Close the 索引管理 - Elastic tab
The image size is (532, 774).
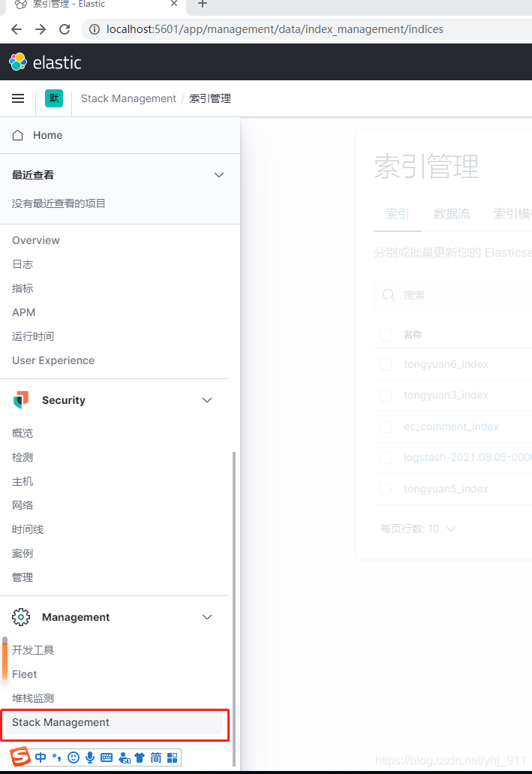pyautogui.click(x=174, y=4)
